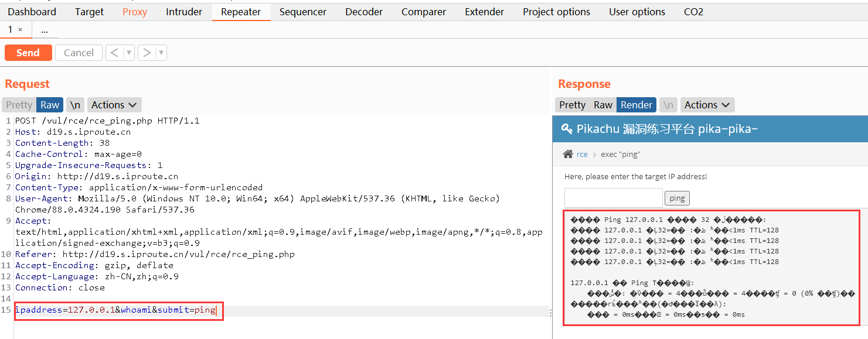Add a new Repeater tab with the ... tab
The height and width of the screenshot is (339, 868).
coord(45,29)
